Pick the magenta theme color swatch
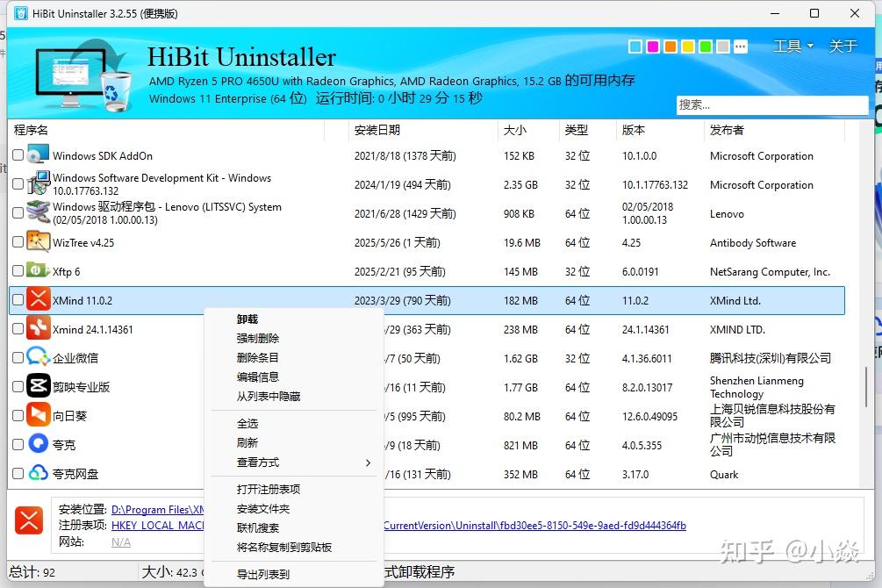882x588 pixels. [652, 45]
